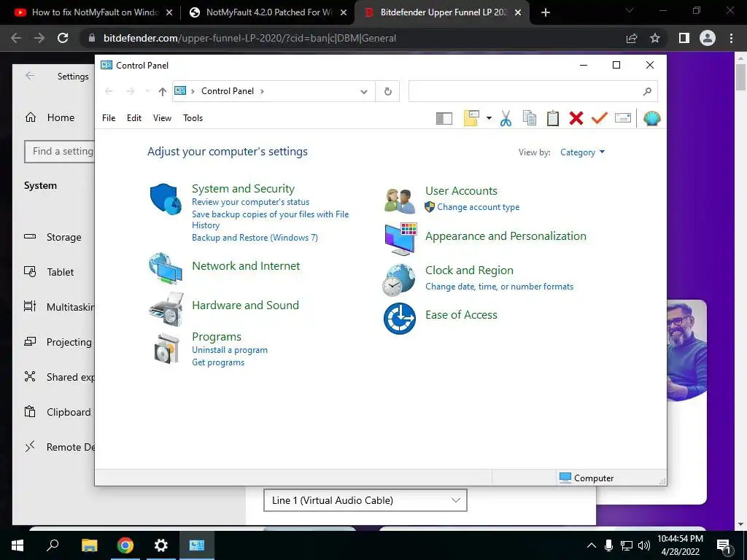The image size is (747, 560).
Task: Open Network and Internet category link
Action: tap(246, 265)
